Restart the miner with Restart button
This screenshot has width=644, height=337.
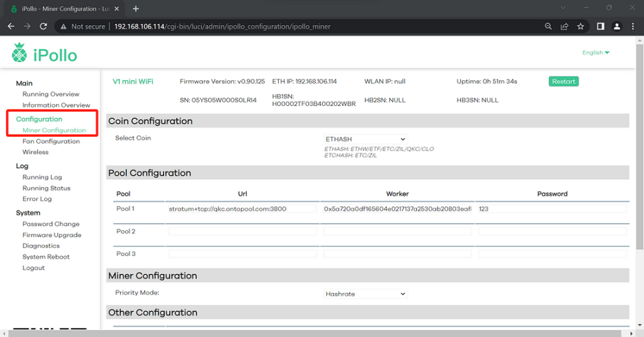564,81
